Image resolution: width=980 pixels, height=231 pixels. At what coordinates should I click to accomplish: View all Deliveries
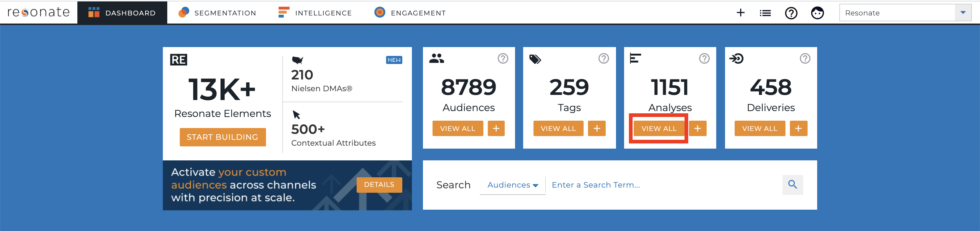click(x=760, y=128)
